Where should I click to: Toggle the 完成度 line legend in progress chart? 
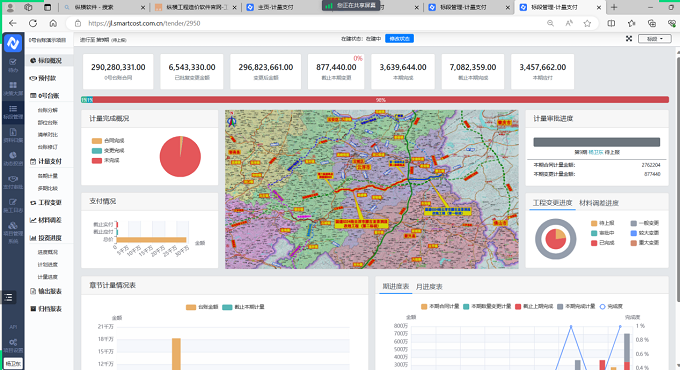pyautogui.click(x=611, y=306)
